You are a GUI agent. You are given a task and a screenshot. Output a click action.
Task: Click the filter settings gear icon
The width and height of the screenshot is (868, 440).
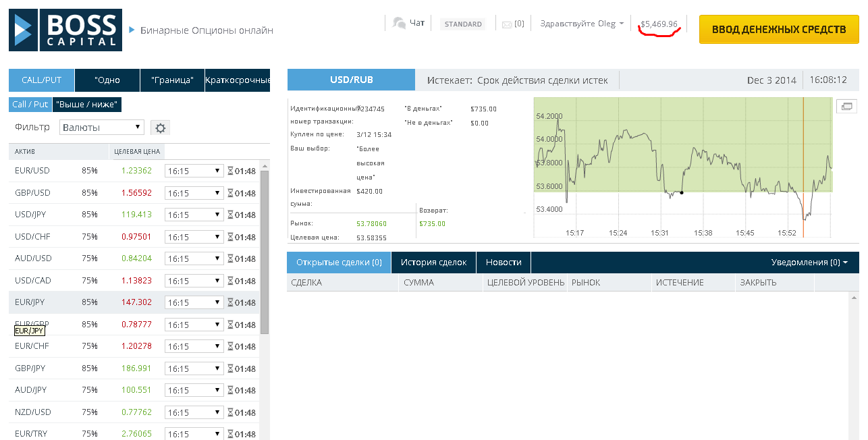click(160, 128)
